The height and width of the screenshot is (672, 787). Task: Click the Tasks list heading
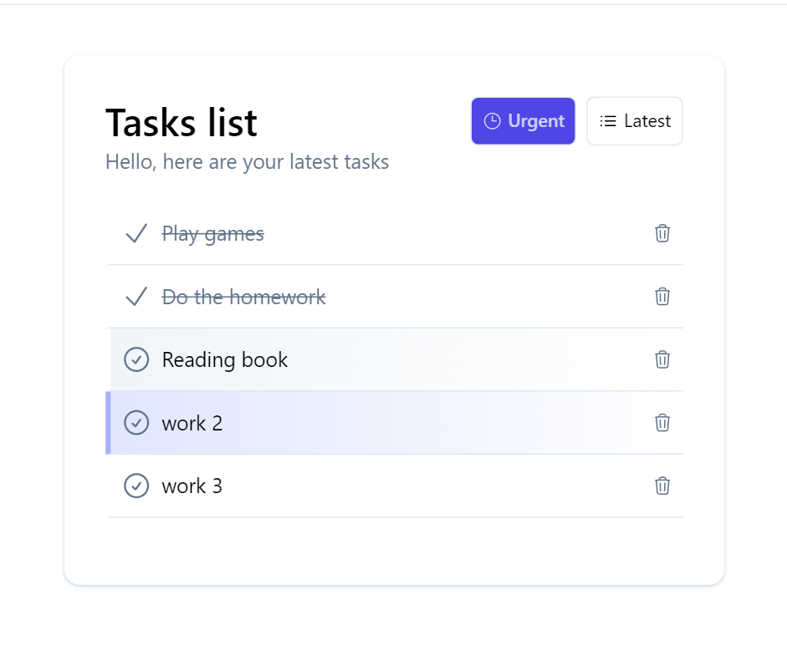[x=181, y=122]
